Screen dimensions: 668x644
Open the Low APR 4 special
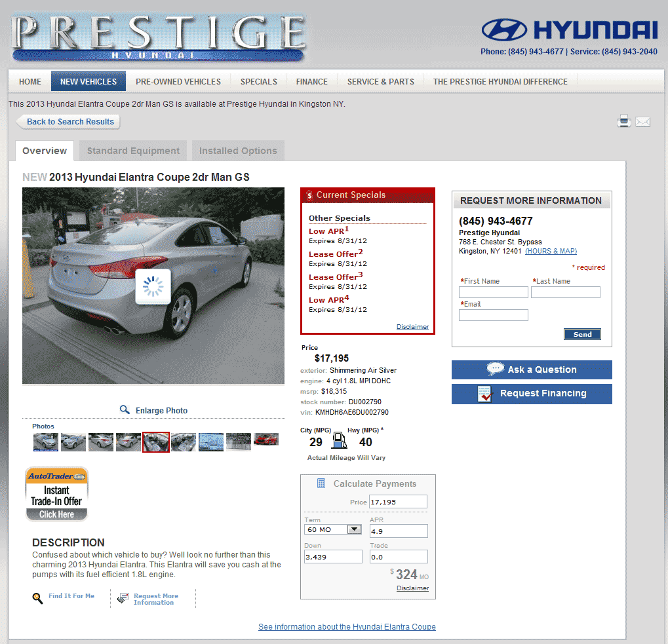[x=328, y=299]
